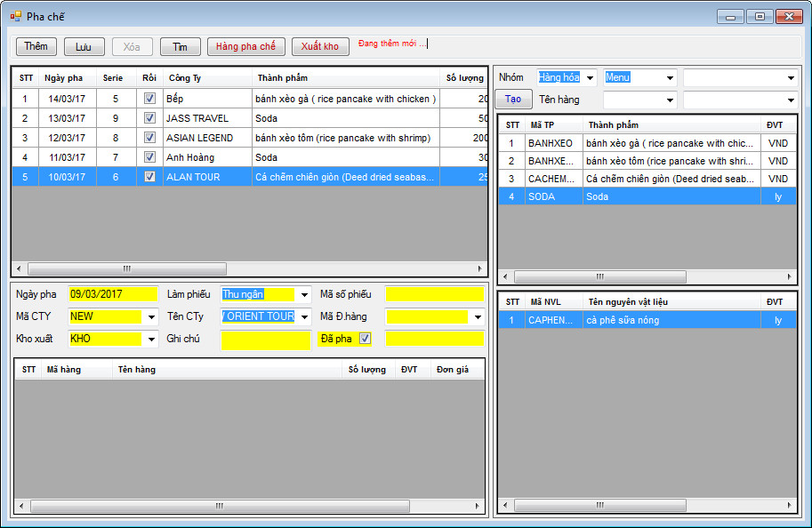Expand the Kho xuất dropdown
Viewport: 812px width, 528px height.
[151, 339]
